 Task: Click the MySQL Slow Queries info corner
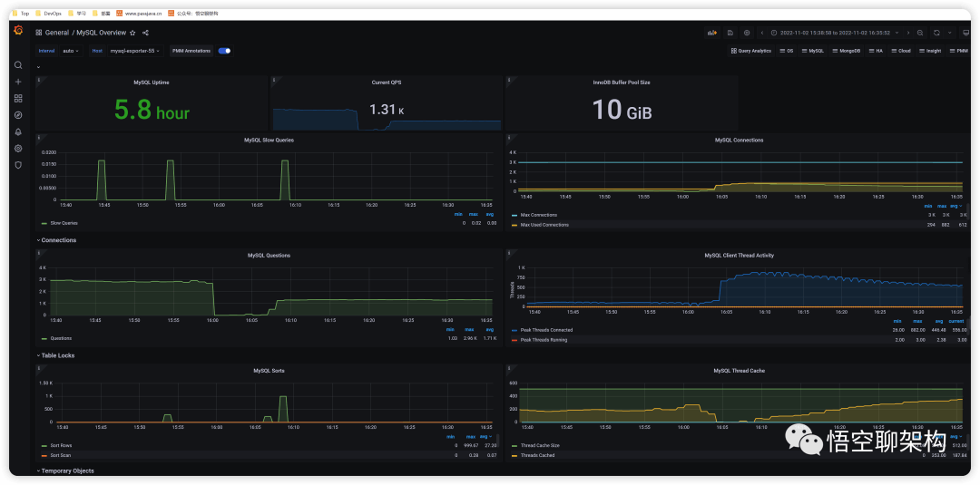[x=39, y=137]
